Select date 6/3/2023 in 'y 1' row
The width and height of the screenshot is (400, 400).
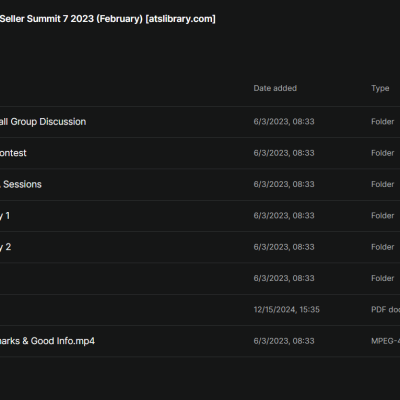click(284, 216)
